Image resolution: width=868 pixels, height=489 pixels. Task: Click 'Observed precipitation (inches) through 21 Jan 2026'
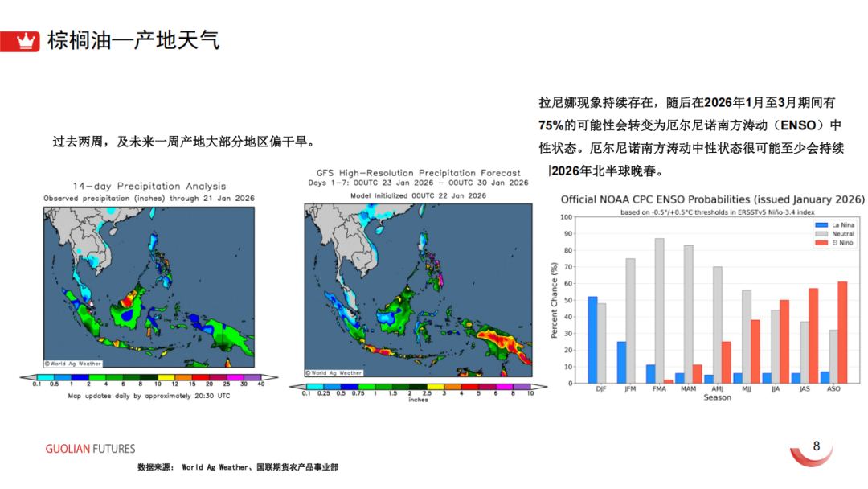tap(149, 199)
